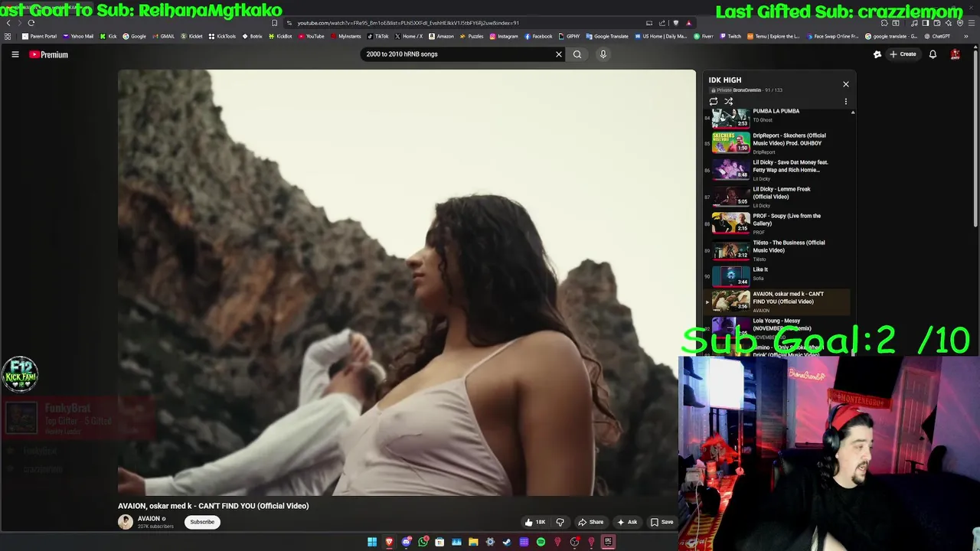
Task: Click the browser address bar URL
Action: pos(408,23)
